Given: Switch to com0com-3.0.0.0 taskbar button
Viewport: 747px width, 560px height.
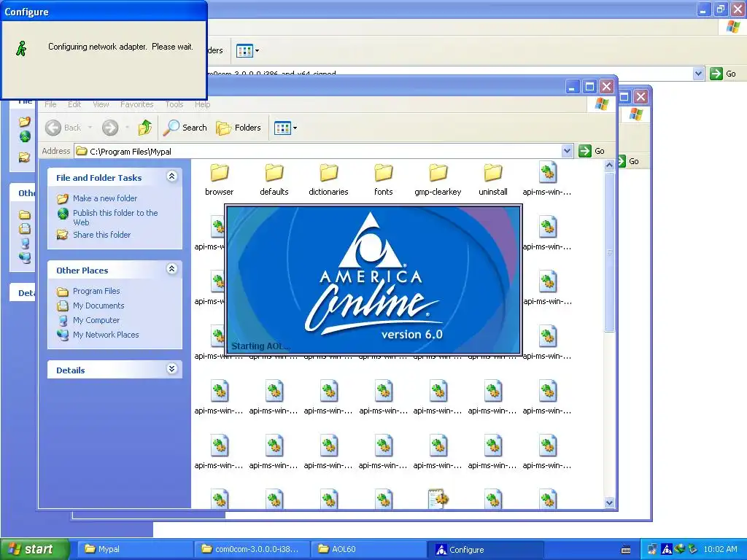Looking at the screenshot, I should pos(252,549).
